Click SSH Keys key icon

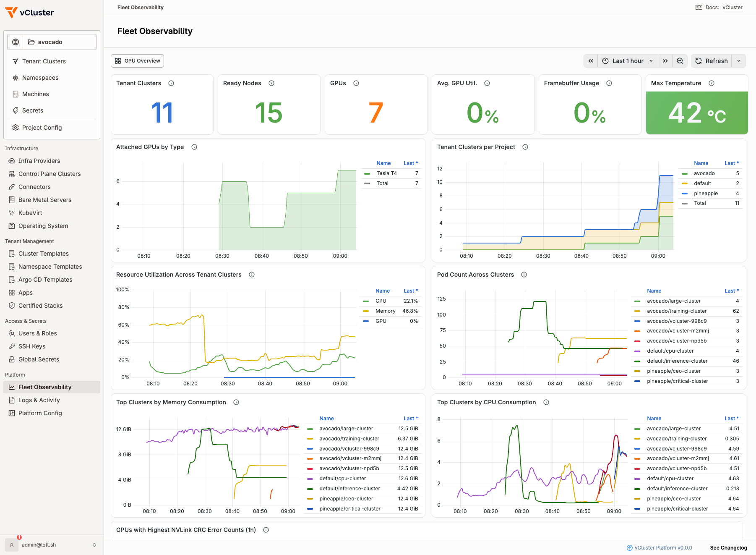pos(12,346)
